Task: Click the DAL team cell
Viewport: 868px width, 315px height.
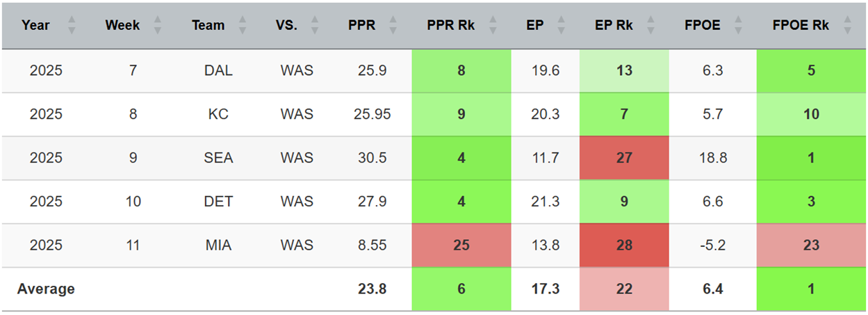Action: [x=219, y=71]
